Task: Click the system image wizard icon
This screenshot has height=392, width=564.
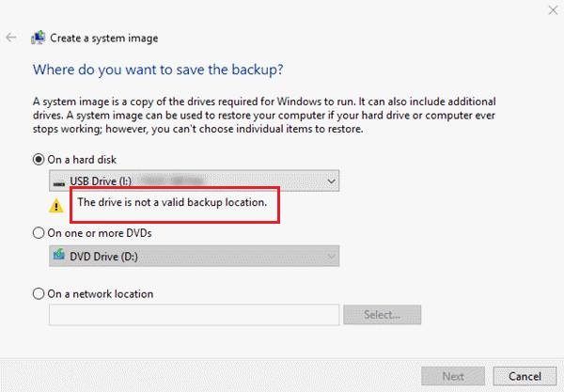Action: 39,39
